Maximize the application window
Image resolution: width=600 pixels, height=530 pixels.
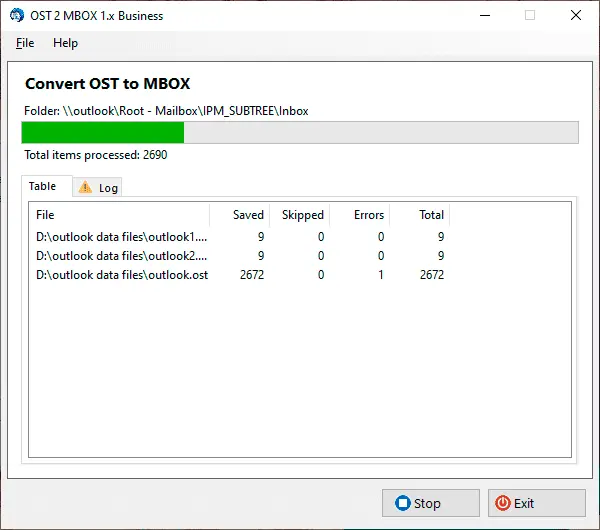tap(529, 15)
